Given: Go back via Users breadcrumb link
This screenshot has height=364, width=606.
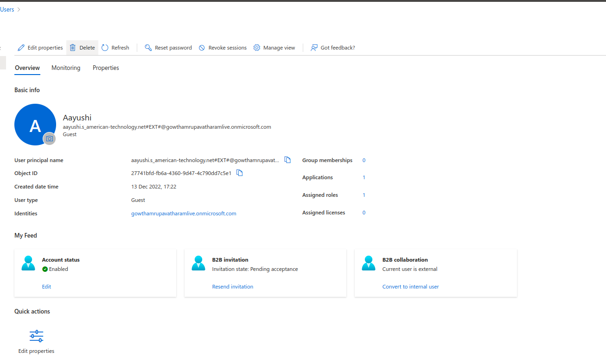Looking at the screenshot, I should (7, 9).
